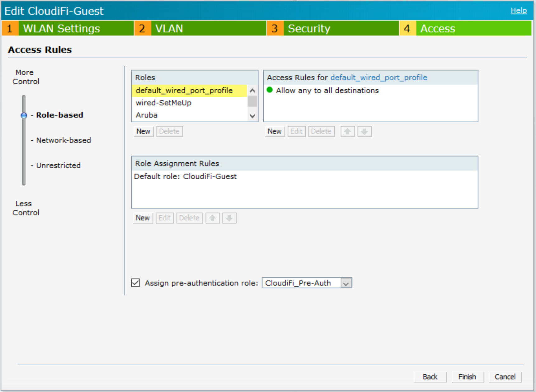Click Finish to save the WLAN
Viewport: 536px width, 392px height.
tap(467, 377)
